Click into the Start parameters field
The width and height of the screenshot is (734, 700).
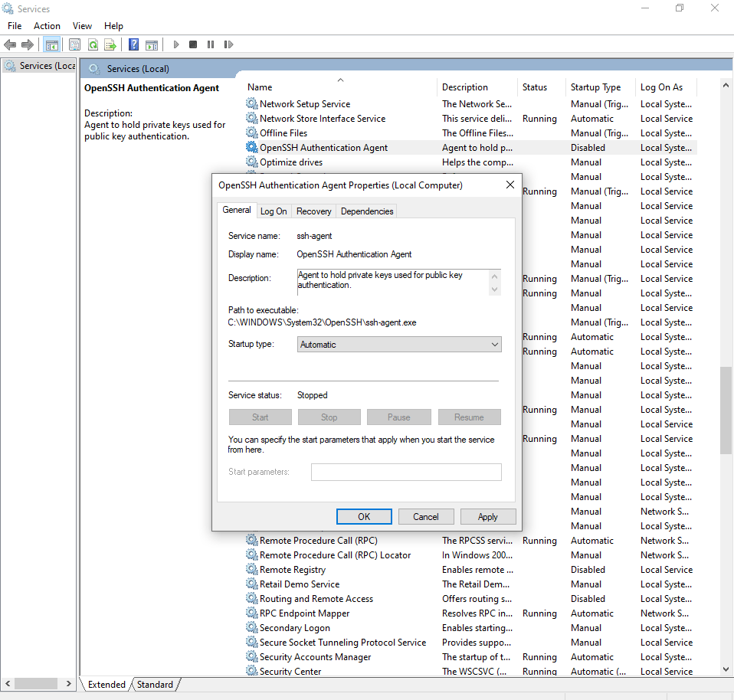click(406, 472)
